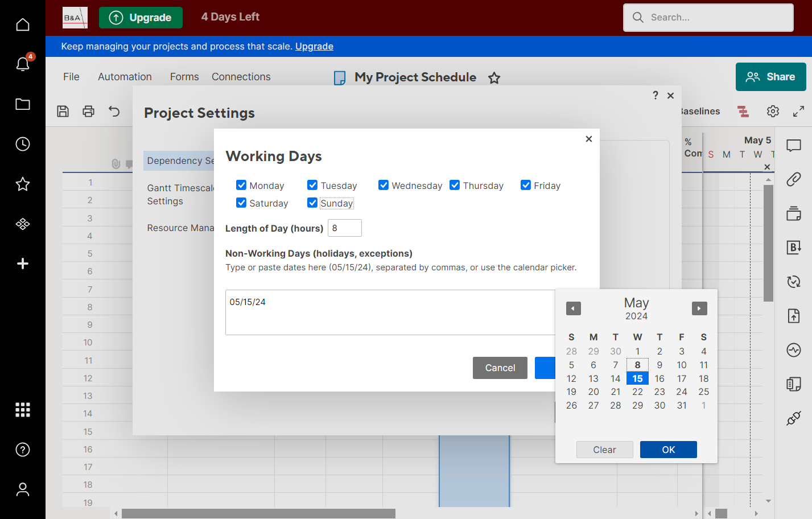Open the gear settings icon in toolbar
This screenshot has height=519, width=812.
pos(773,112)
